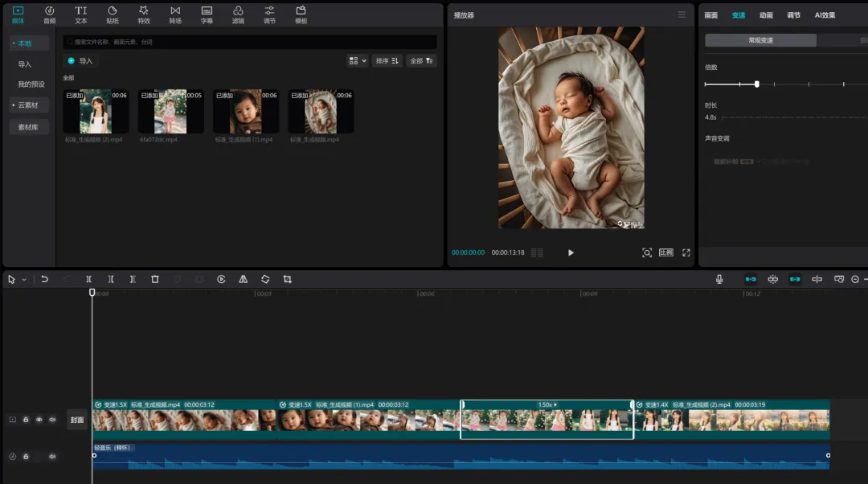868x484 pixels.
Task: Open the timeline preview thumbnail settings icon
Action: point(839,279)
